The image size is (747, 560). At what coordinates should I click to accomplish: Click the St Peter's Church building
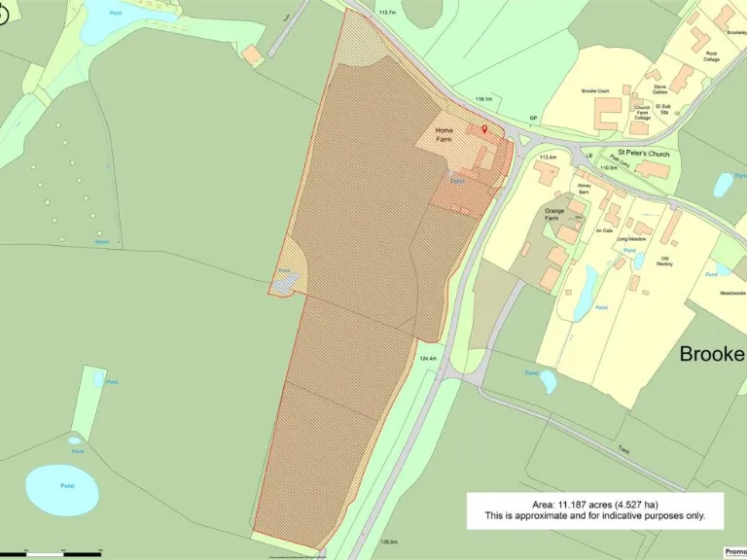coord(653,170)
